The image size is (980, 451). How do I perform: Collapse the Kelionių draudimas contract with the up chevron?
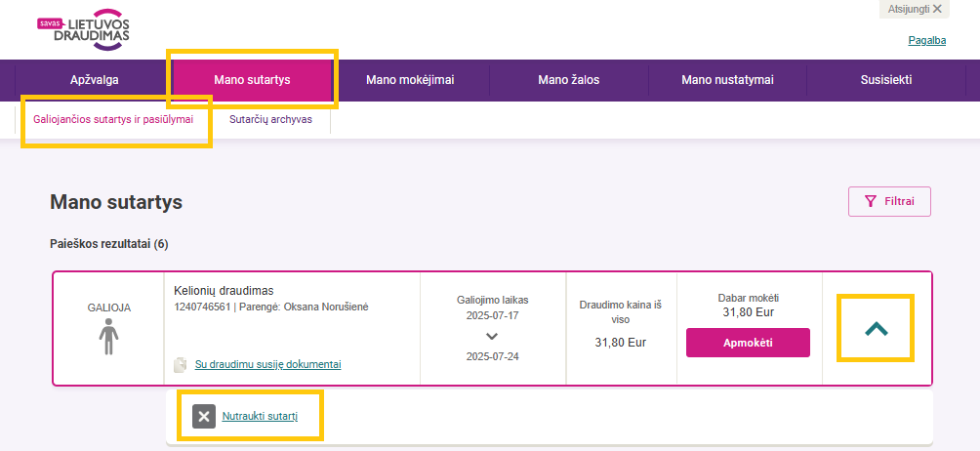coord(877,329)
